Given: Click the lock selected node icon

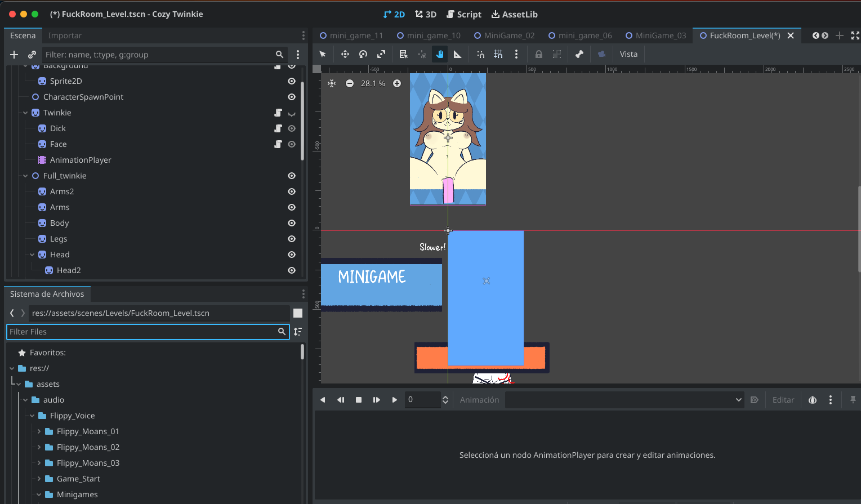Looking at the screenshot, I should [x=539, y=54].
